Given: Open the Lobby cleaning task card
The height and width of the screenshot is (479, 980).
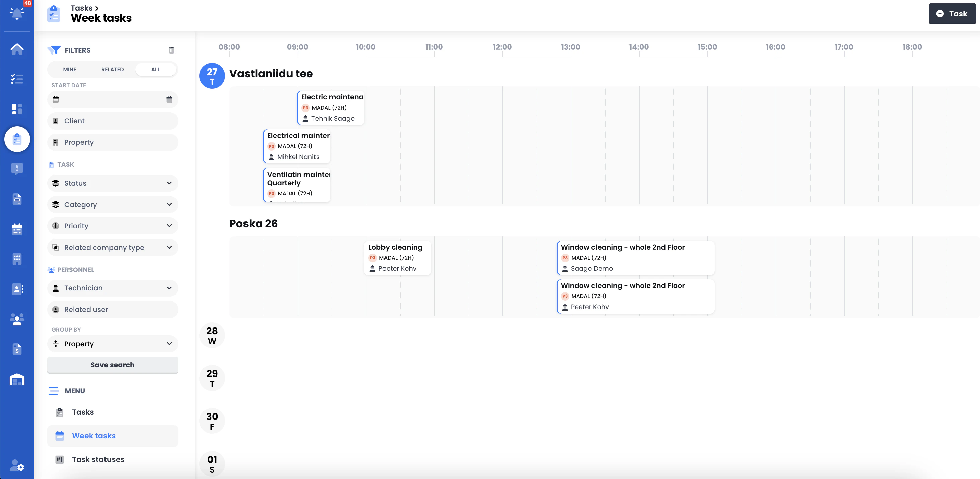Looking at the screenshot, I should [x=398, y=258].
